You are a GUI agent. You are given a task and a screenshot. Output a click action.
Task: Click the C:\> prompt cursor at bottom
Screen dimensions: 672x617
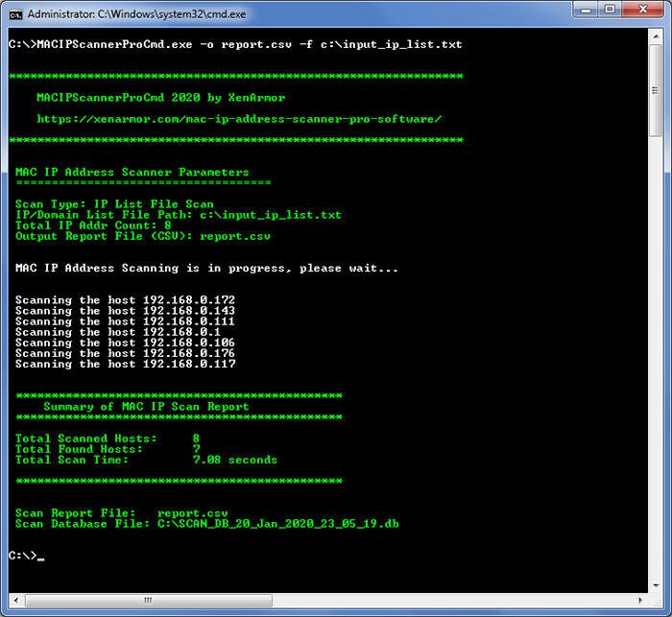pyautogui.click(x=39, y=556)
